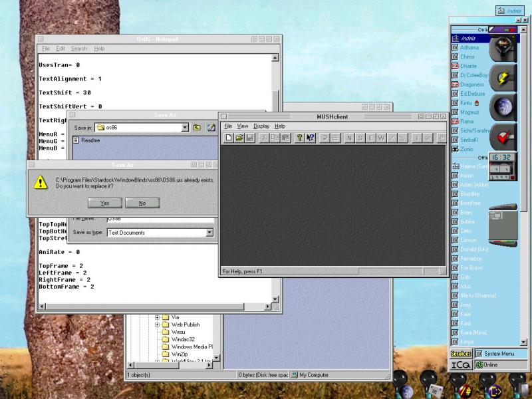Click the Open folder icon in MUSHclient toolbar
Viewport: 532px width, 399px height.
239,138
